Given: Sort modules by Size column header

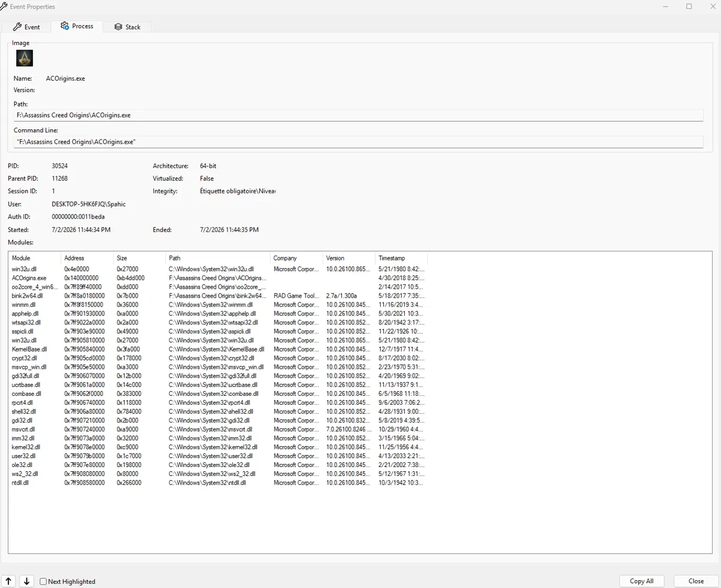Looking at the screenshot, I should pos(140,258).
